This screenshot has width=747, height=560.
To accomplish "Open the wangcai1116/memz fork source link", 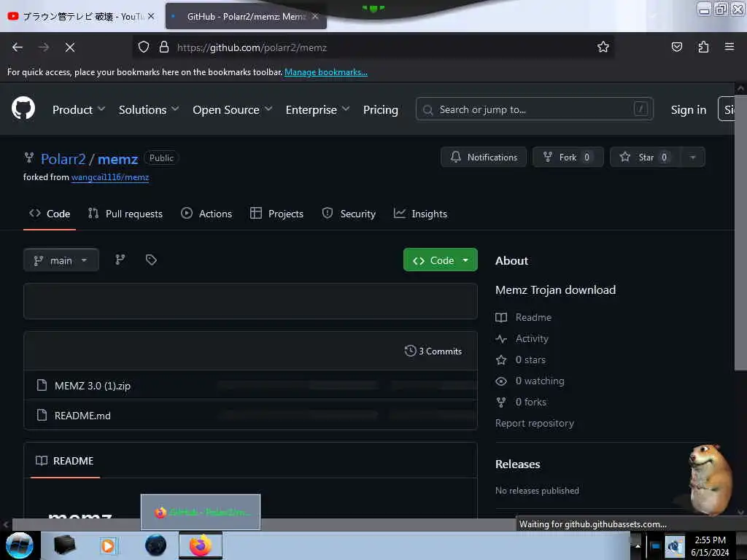I will (110, 177).
